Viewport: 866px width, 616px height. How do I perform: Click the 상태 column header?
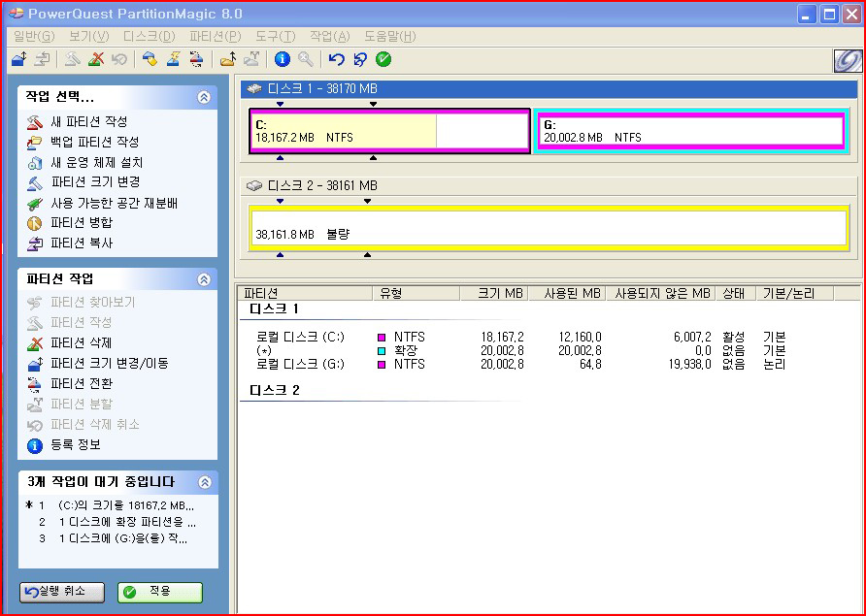click(735, 293)
